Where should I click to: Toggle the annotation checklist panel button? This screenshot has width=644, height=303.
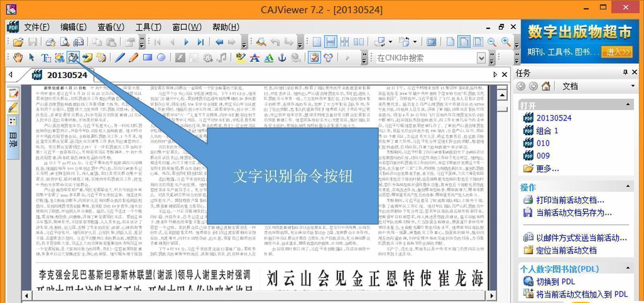314,58
